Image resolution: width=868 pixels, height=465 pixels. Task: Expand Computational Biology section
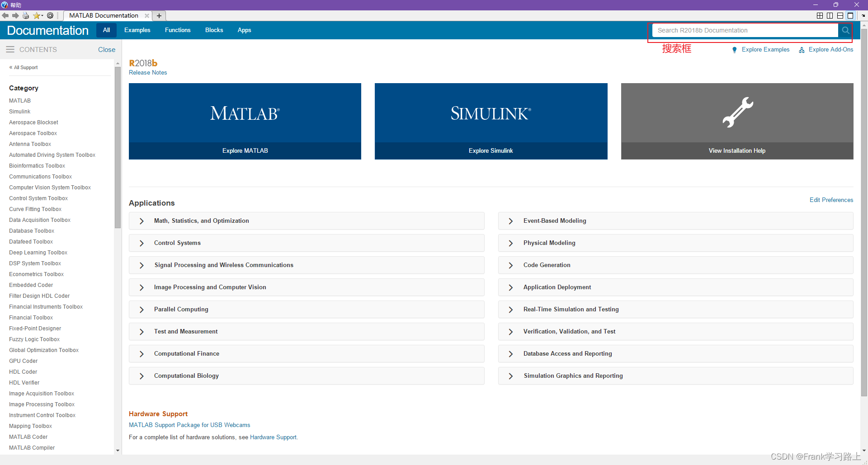tap(307, 376)
